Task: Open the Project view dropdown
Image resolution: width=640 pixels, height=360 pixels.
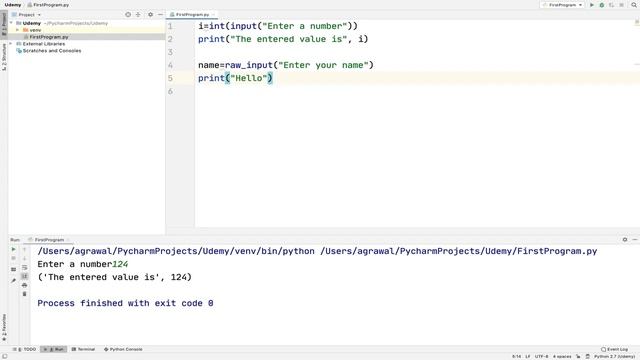Action: 27,15
